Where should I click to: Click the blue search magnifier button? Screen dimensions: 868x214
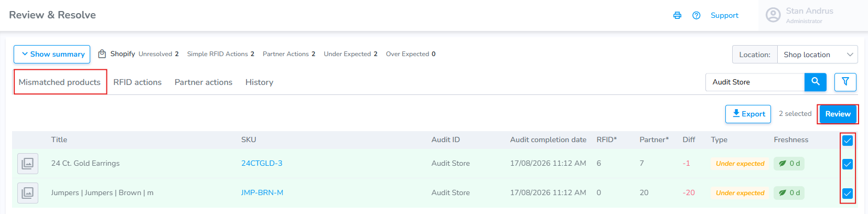pyautogui.click(x=816, y=82)
